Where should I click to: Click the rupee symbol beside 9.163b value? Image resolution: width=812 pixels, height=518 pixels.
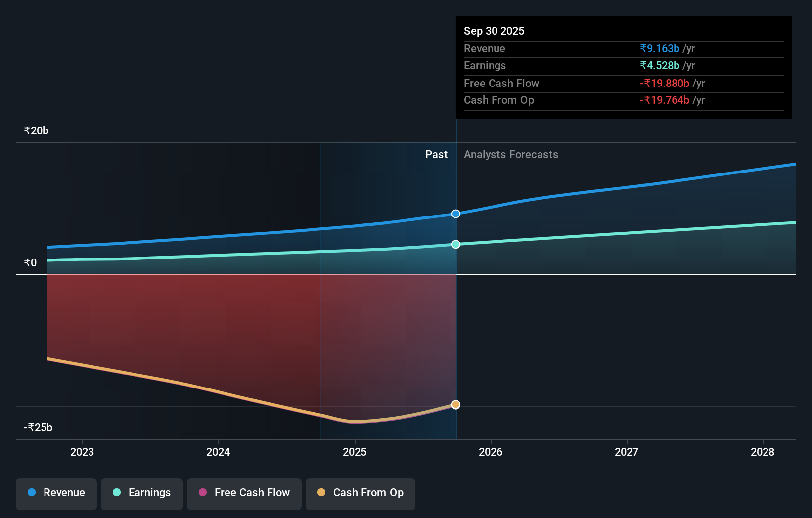coord(644,48)
